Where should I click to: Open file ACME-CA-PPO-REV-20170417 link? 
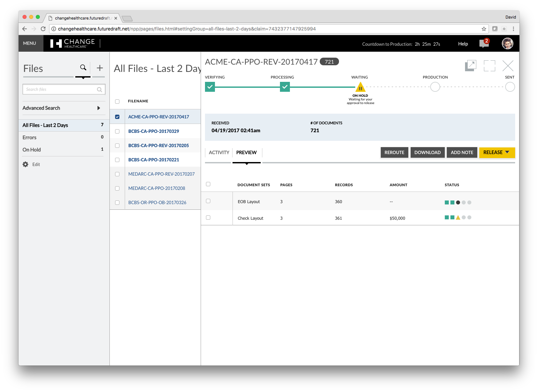pos(159,117)
